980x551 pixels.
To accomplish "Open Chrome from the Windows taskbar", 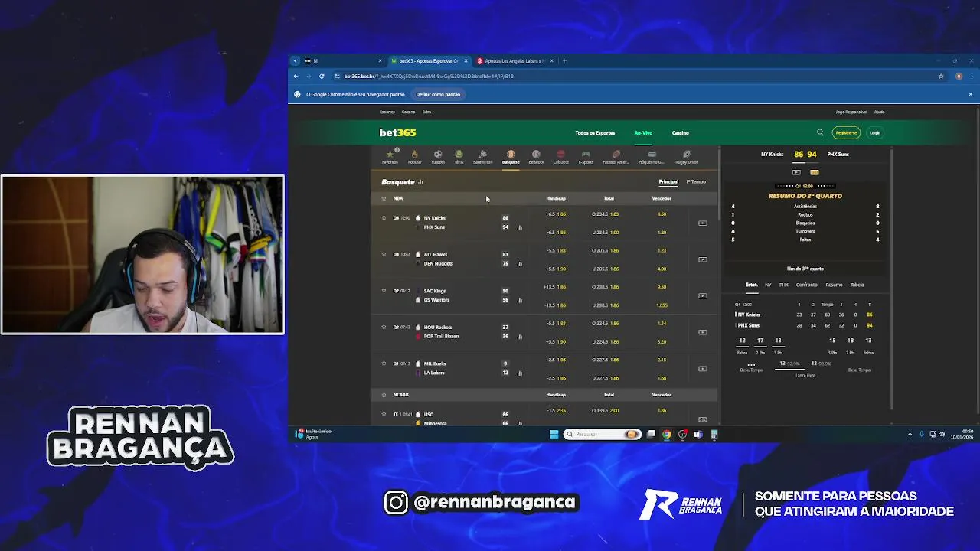I will [667, 434].
